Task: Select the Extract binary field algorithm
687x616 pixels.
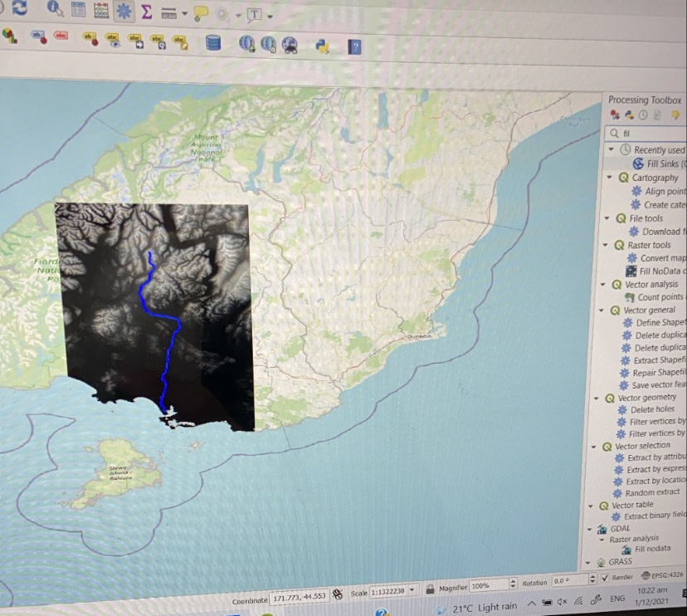Action: click(650, 516)
